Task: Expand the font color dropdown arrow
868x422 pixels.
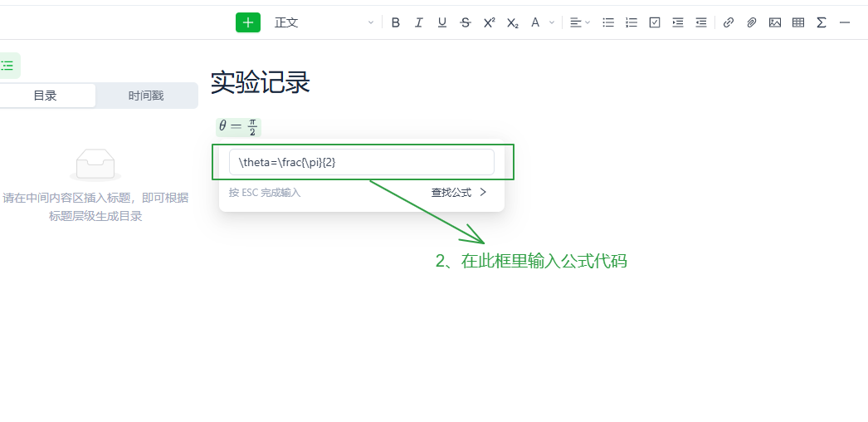Action: pos(552,22)
